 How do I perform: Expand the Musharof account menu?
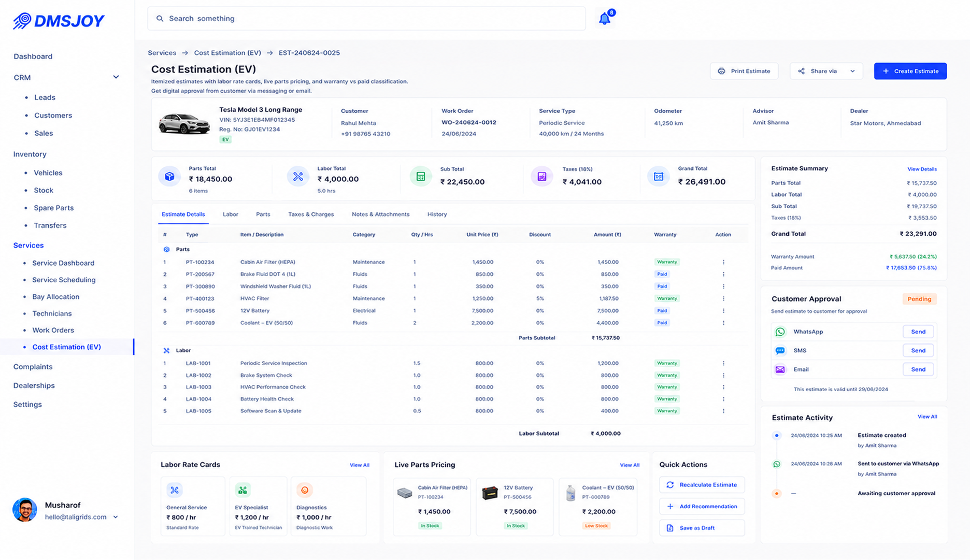point(116,517)
